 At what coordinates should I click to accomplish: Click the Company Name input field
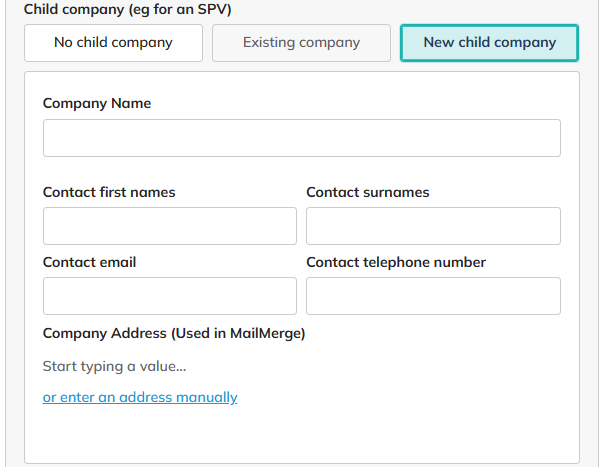(x=301, y=138)
